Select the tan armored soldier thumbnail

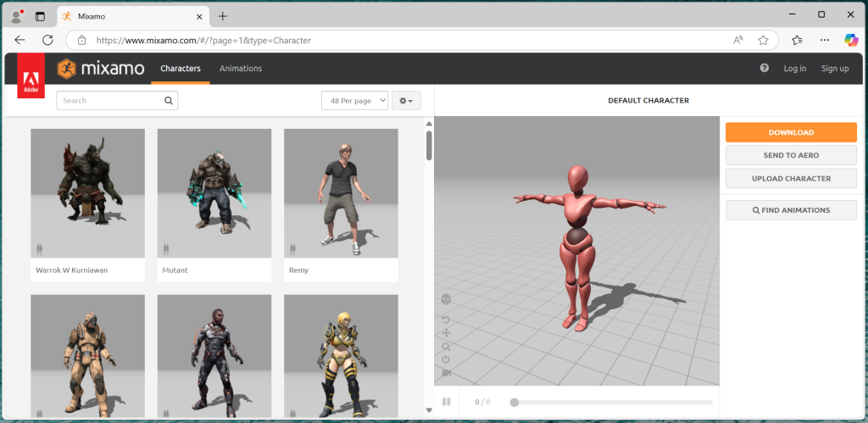pos(87,356)
